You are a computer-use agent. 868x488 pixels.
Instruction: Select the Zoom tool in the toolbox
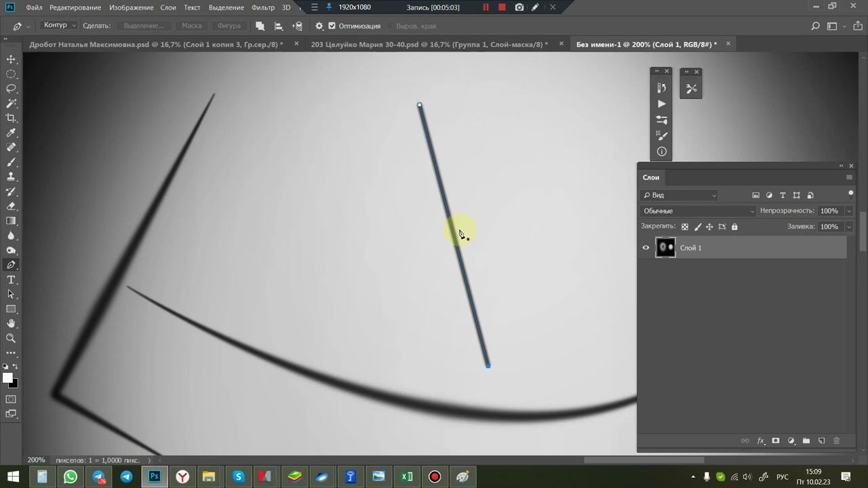[x=12, y=338]
